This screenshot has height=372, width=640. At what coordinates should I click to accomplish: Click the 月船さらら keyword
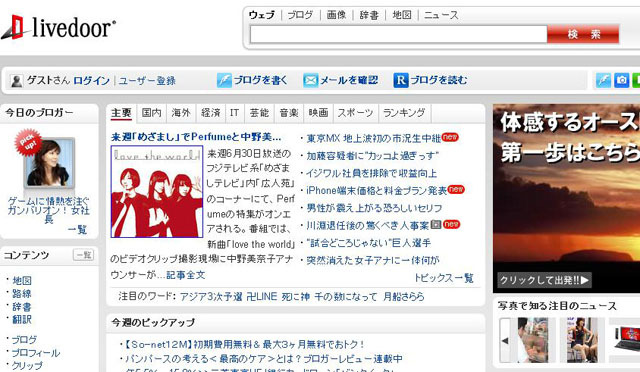coord(403,296)
